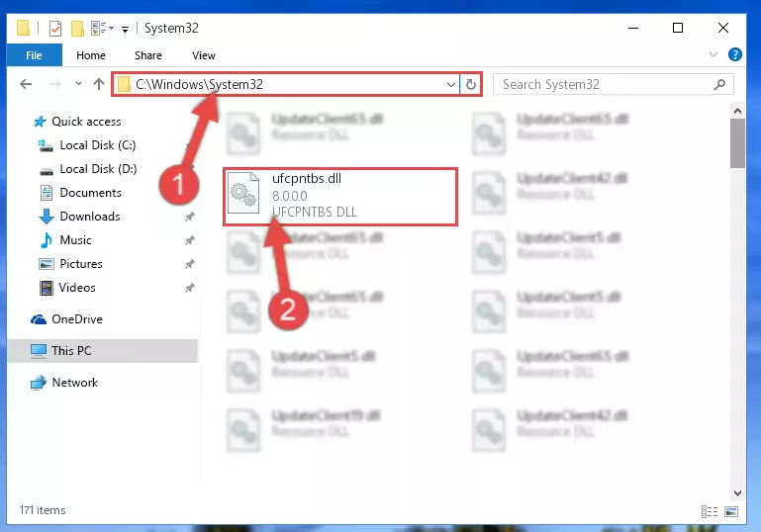
Task: Open Documents in the sidebar
Action: tap(91, 193)
